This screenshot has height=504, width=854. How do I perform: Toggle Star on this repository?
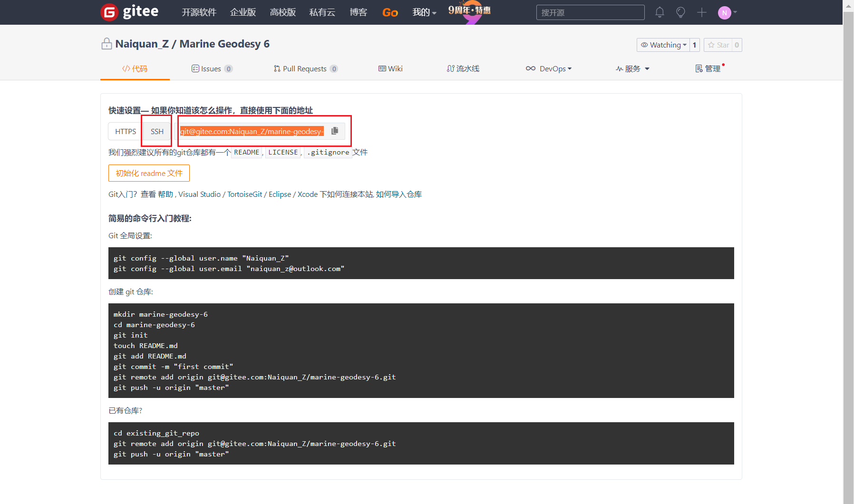718,45
